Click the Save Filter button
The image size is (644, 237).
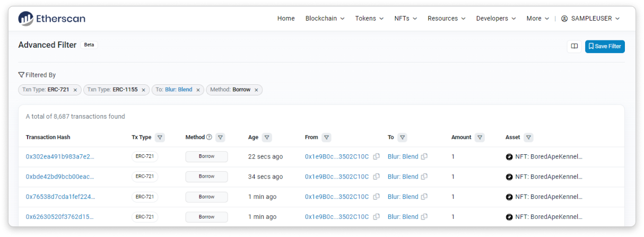[x=605, y=47]
